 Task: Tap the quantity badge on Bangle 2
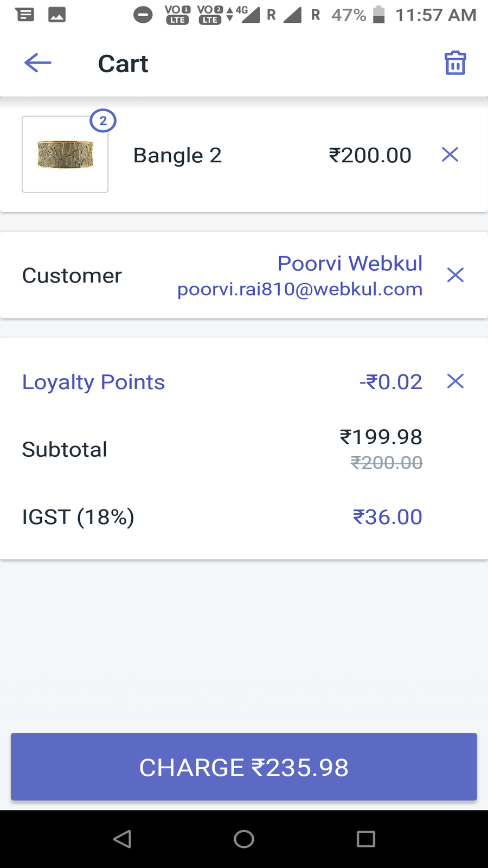coord(103,121)
